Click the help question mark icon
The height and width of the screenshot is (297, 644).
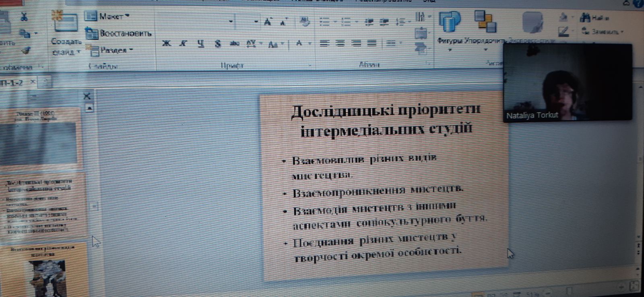tap(639, 3)
